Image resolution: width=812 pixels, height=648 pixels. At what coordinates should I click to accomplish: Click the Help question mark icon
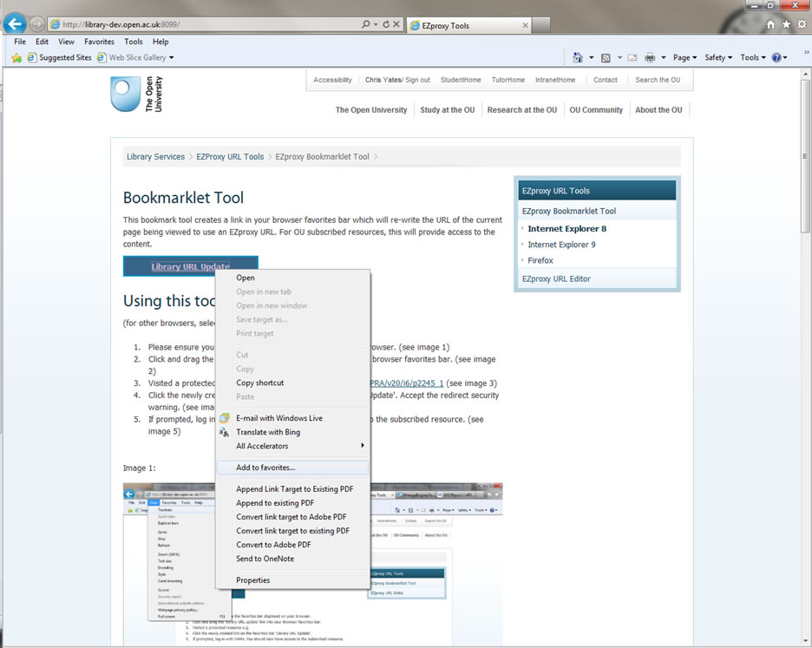coord(776,57)
